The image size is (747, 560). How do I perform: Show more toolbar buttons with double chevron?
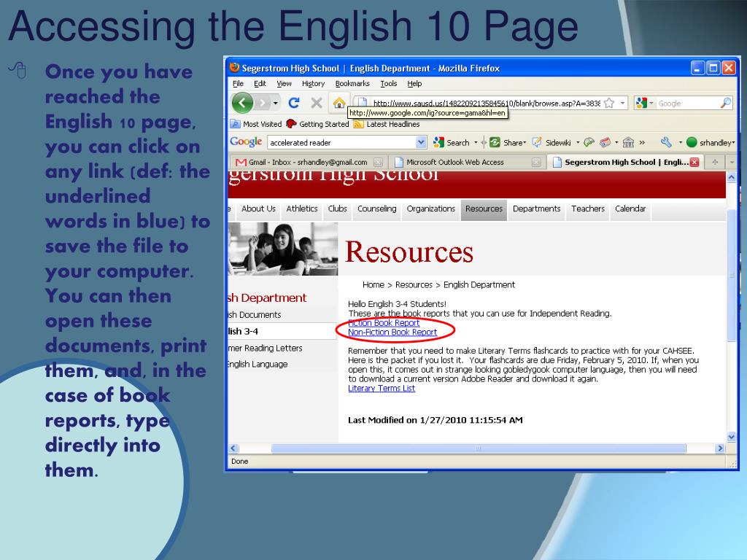pyautogui.click(x=642, y=142)
